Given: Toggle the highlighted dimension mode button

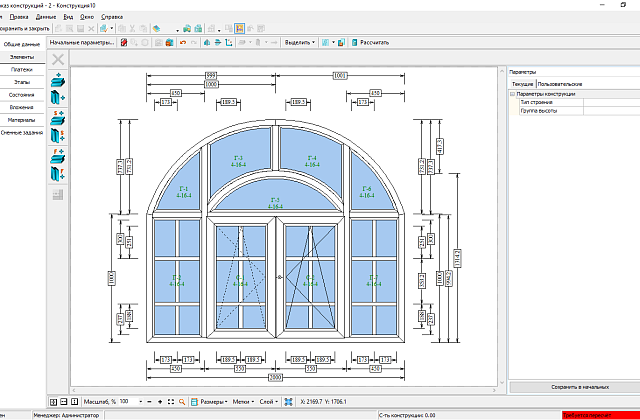Looking at the screenshot, I should pos(239,29).
